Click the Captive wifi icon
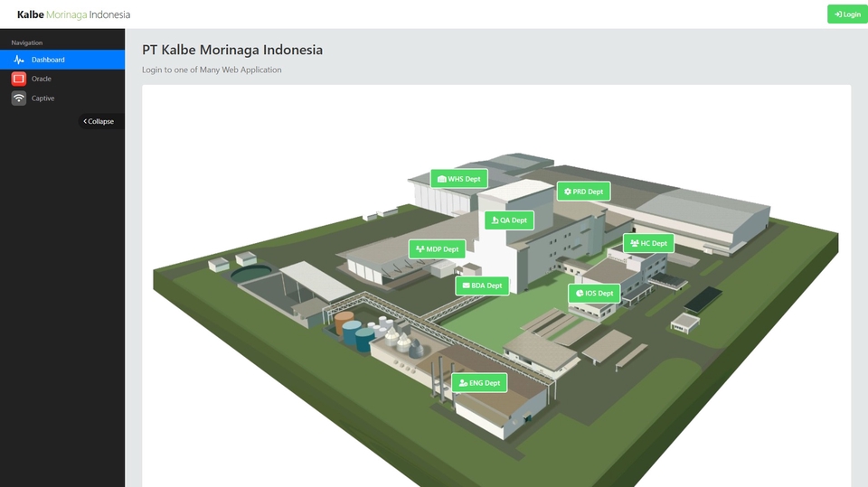This screenshot has height=487, width=868. pyautogui.click(x=19, y=98)
